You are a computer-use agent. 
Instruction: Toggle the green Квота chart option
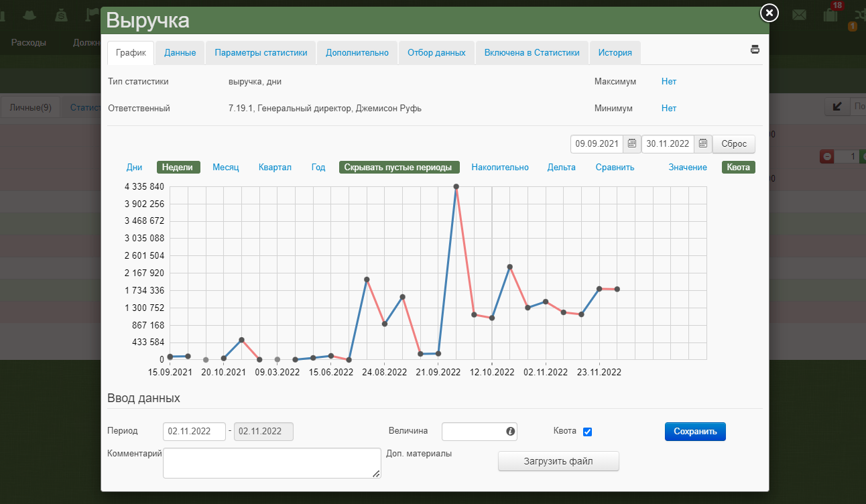[739, 168]
